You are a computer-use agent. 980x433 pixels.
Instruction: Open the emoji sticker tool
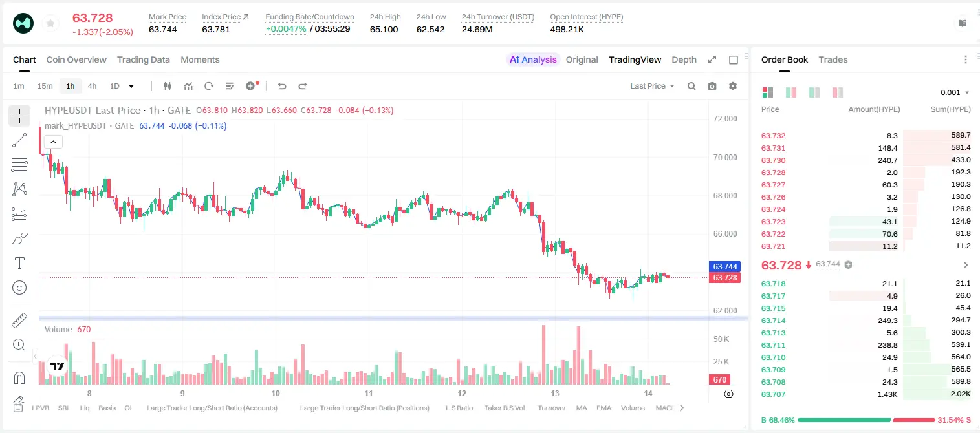19,288
